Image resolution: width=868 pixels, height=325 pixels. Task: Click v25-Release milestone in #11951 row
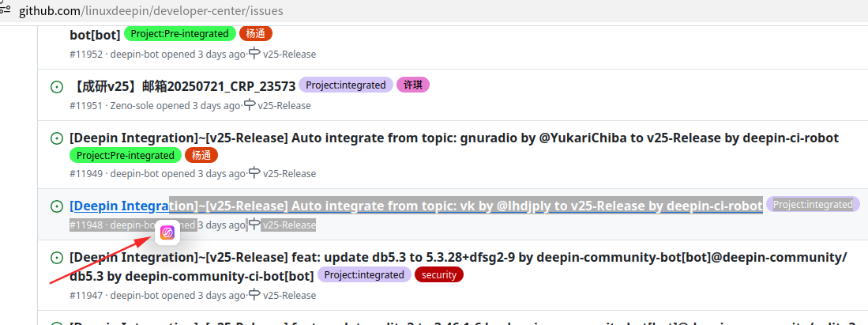284,105
